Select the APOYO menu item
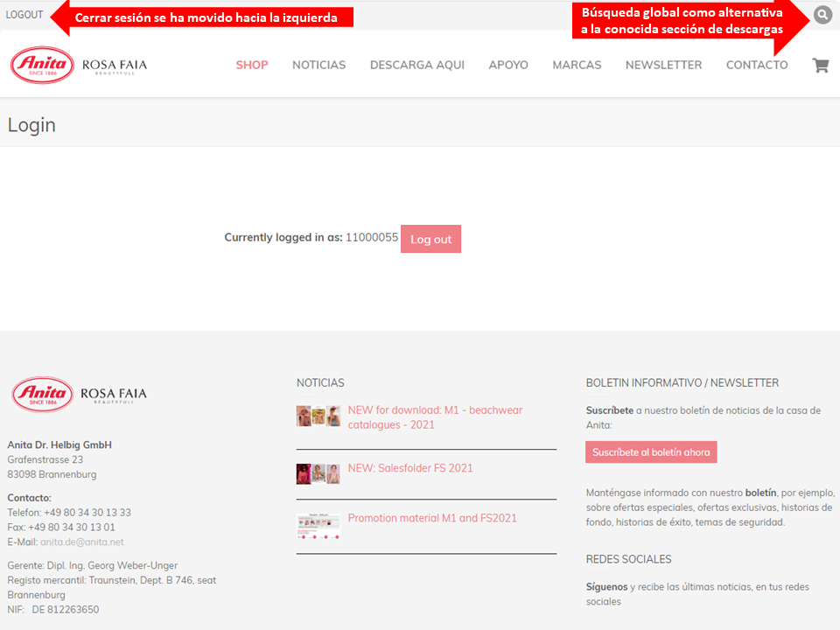This screenshot has width=840, height=630. pos(508,65)
